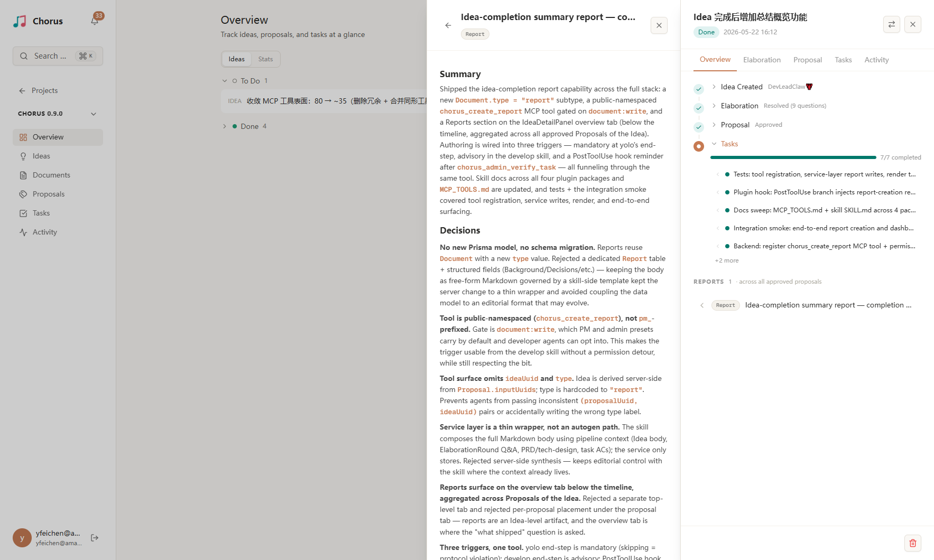
Task: Show the +2 more tasks
Action: click(x=727, y=260)
